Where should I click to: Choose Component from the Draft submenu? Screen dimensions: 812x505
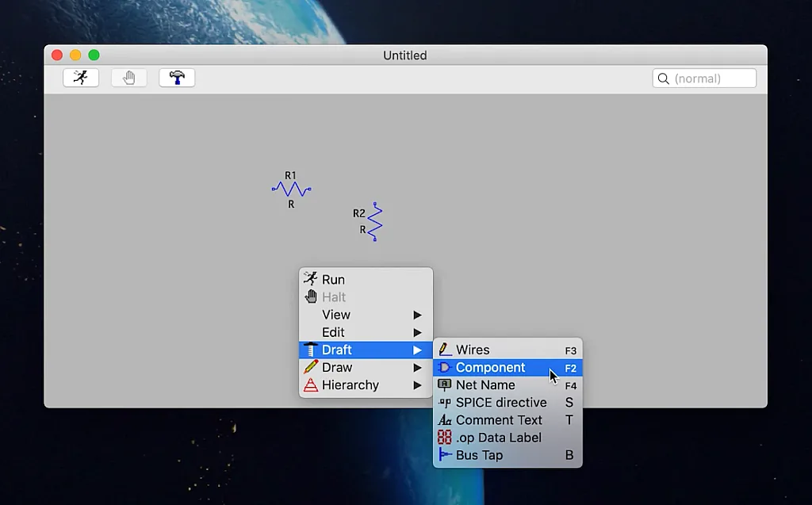click(x=490, y=368)
